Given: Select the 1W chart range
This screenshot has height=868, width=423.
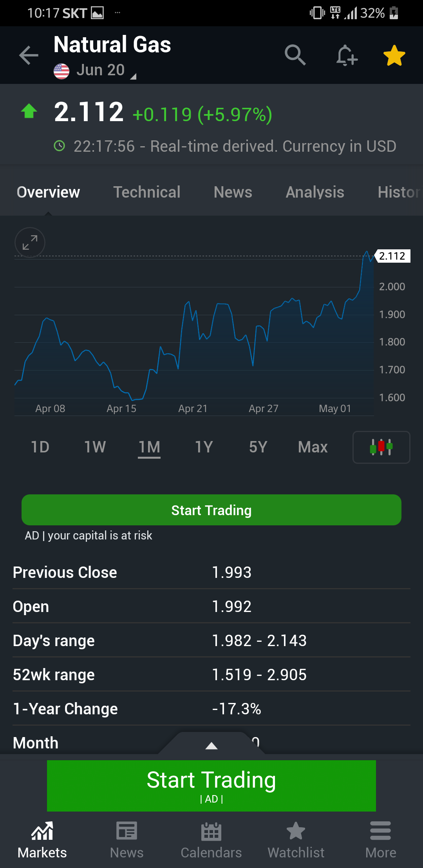Looking at the screenshot, I should (x=95, y=447).
